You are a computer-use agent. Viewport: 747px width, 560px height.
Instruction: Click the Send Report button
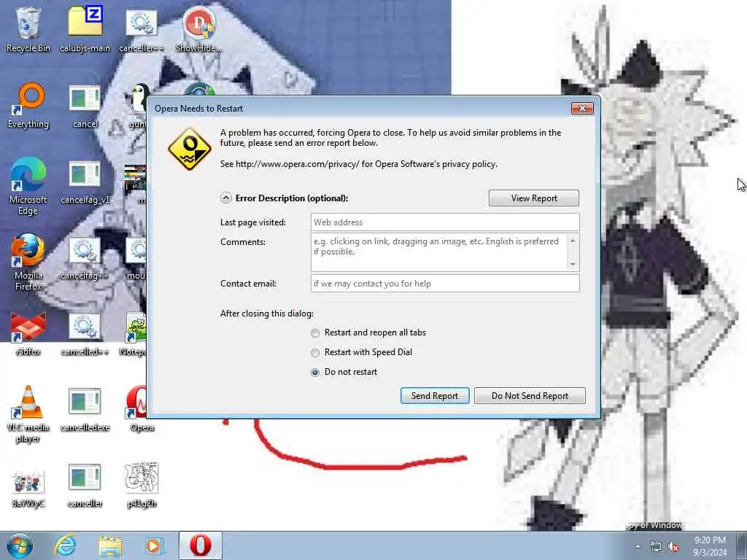pos(435,396)
